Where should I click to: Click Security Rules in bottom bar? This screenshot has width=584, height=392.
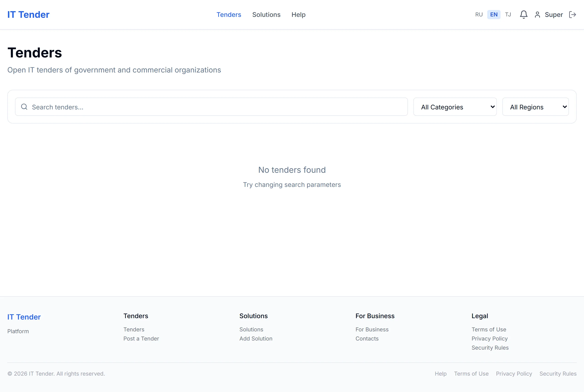click(x=558, y=374)
